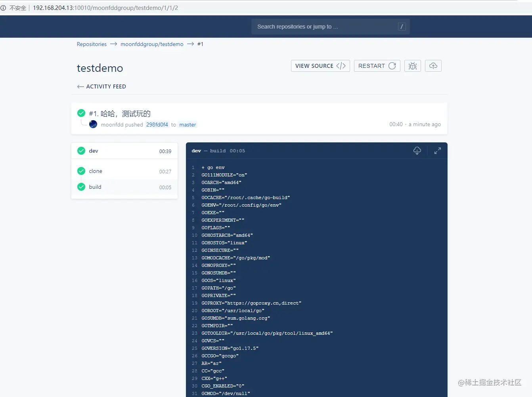Click log line GOHOSTOS="linux"

[224, 243]
